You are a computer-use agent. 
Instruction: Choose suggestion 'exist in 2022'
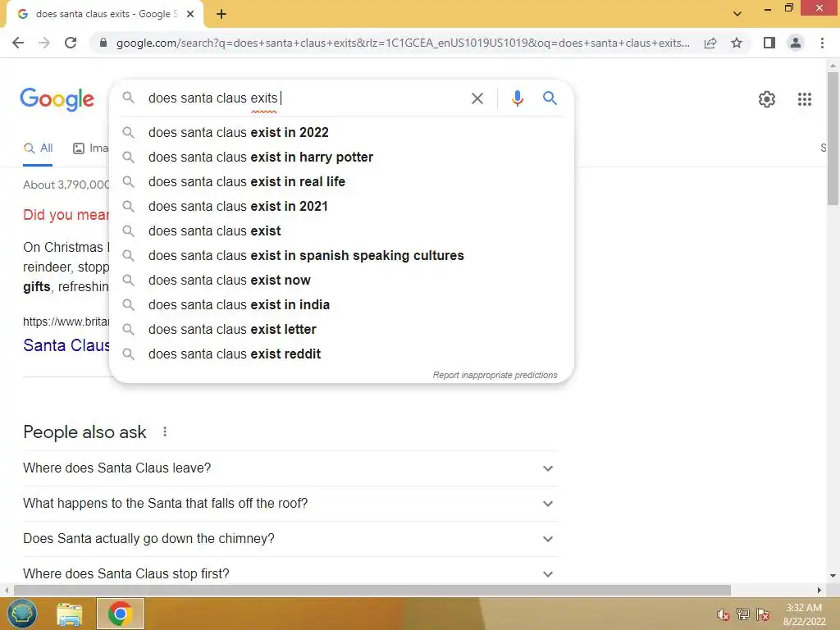[x=342, y=132]
